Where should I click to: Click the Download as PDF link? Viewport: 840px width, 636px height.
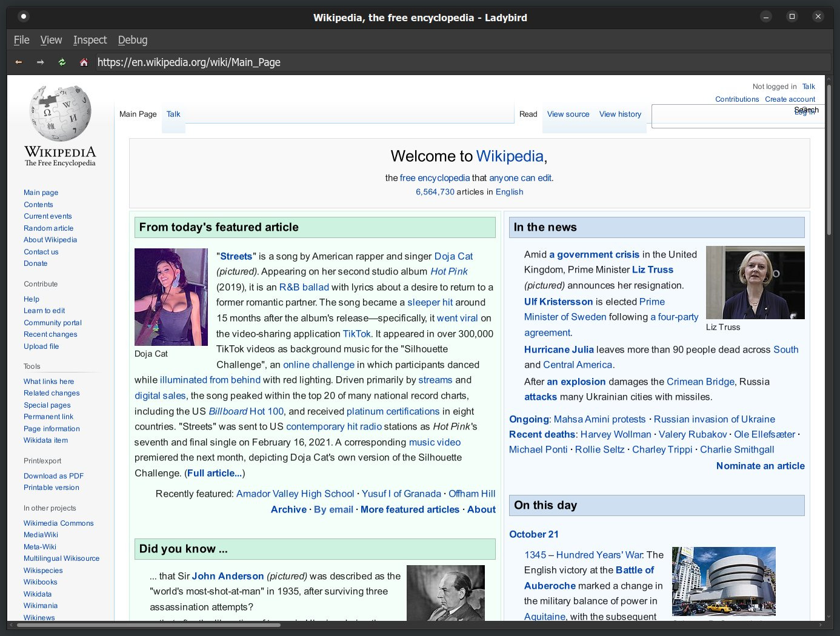pos(53,475)
